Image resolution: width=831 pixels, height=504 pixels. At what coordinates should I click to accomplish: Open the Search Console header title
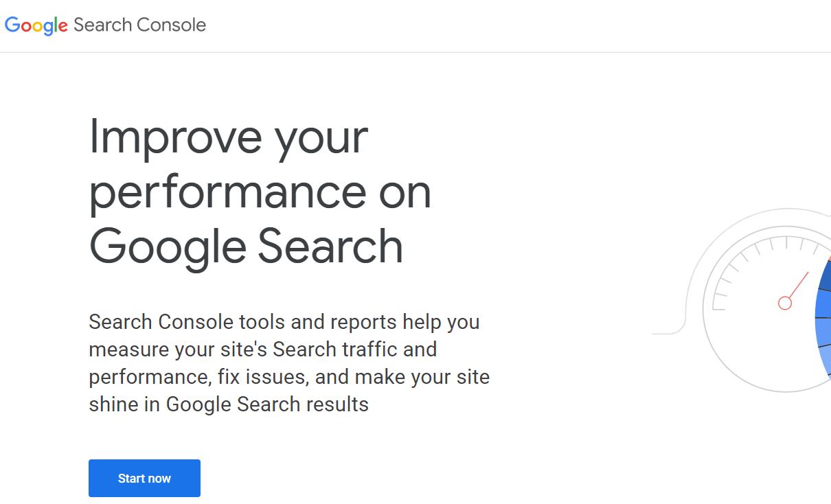[139, 25]
